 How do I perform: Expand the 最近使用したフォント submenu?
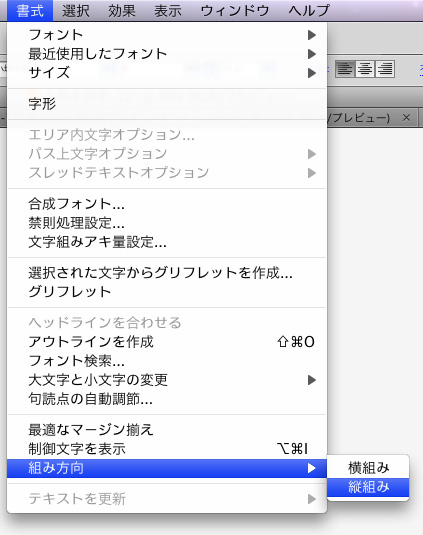[167, 54]
